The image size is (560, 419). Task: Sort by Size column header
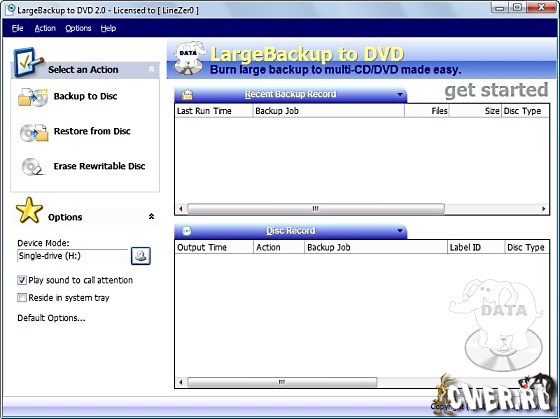tap(475, 111)
